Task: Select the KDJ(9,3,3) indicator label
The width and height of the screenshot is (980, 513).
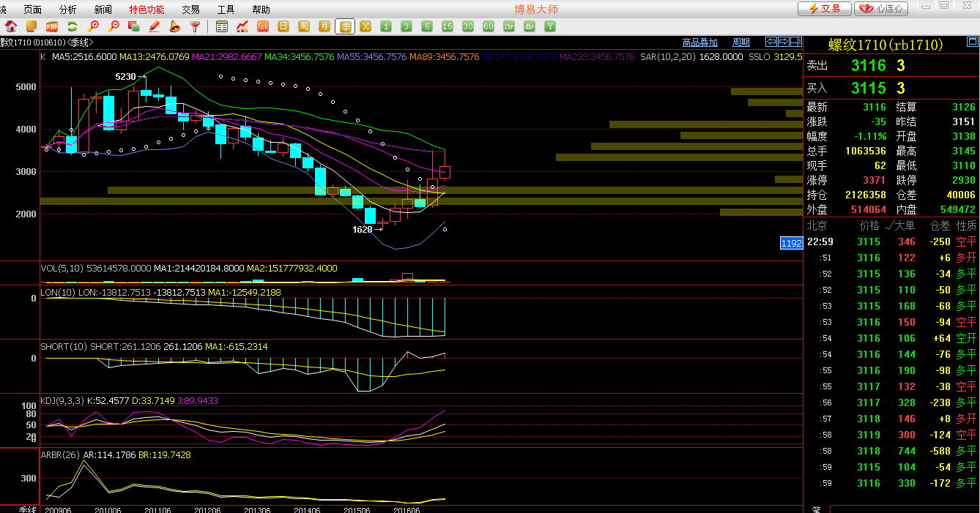Action: point(62,400)
